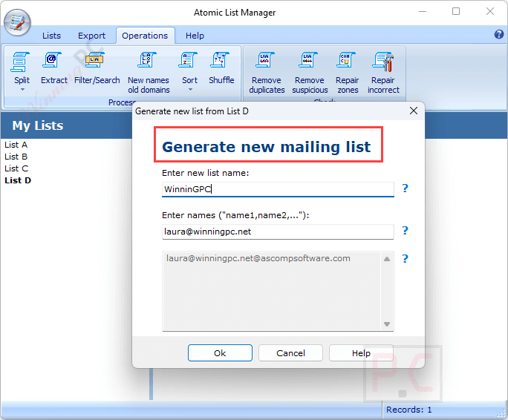Image resolution: width=508 pixels, height=420 pixels.
Task: Select the Split tool icon
Action: [x=21, y=62]
